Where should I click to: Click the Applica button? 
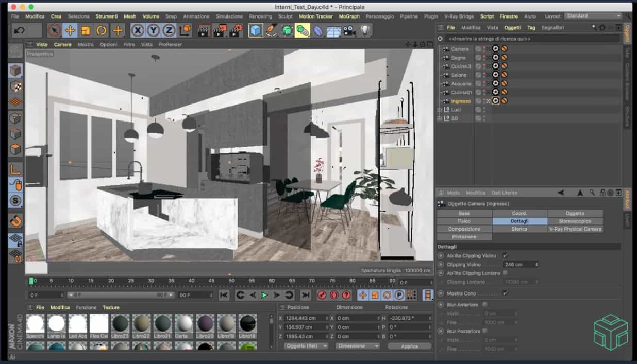point(409,346)
